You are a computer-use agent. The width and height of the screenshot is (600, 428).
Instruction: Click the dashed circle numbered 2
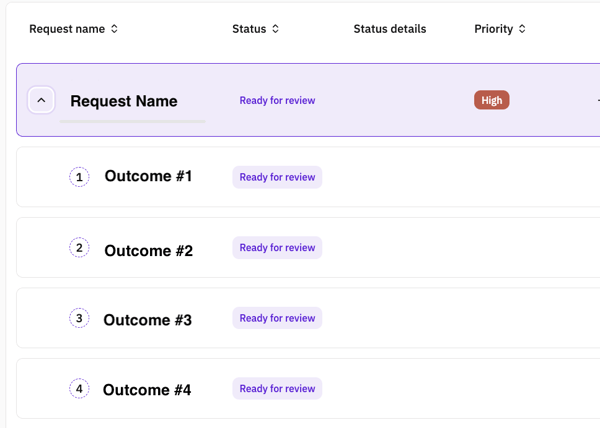(79, 247)
